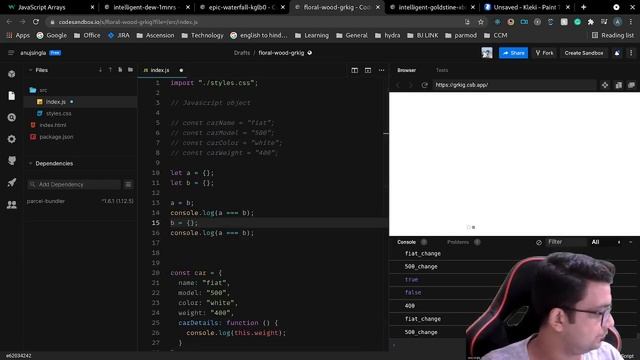Open the Deployment rocket icon in the sidebar

point(11,182)
